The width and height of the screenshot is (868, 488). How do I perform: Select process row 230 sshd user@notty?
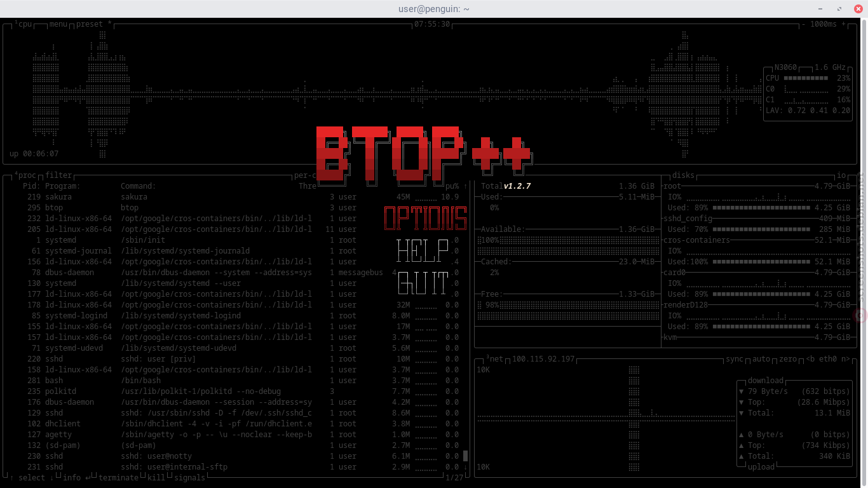click(233, 456)
